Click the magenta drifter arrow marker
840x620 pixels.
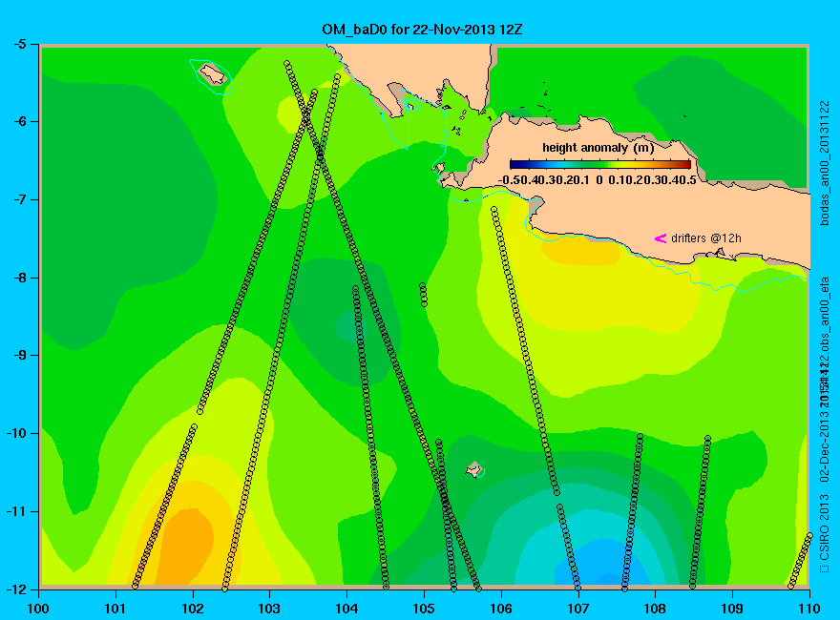660,238
